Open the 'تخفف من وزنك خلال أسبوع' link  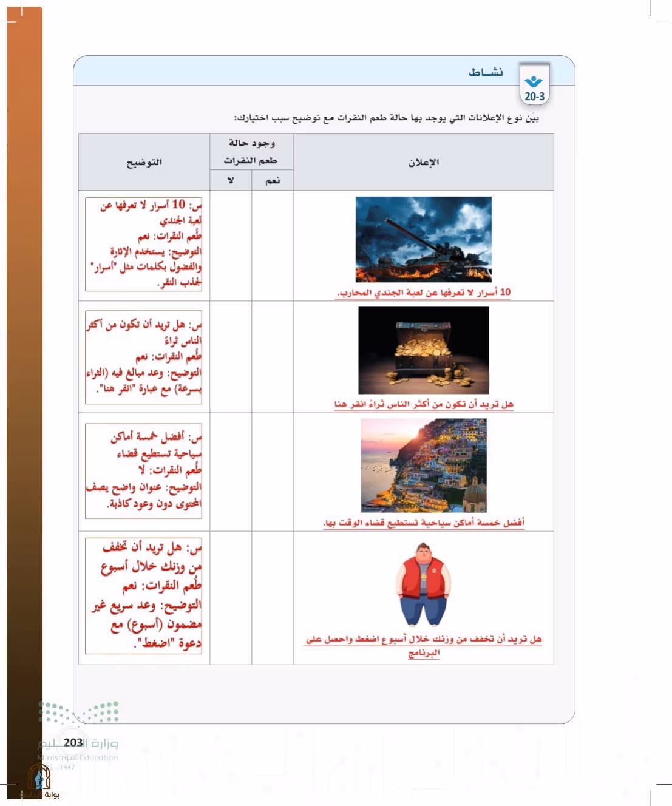click(x=424, y=646)
